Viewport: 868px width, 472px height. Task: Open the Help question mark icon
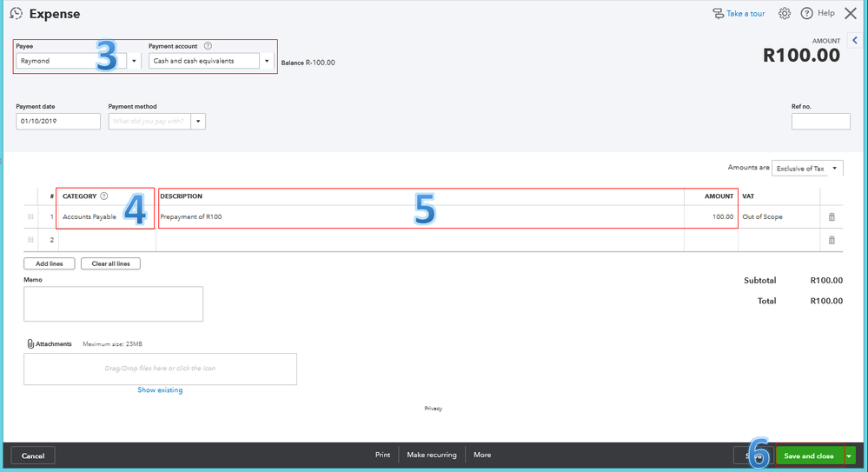(x=806, y=13)
